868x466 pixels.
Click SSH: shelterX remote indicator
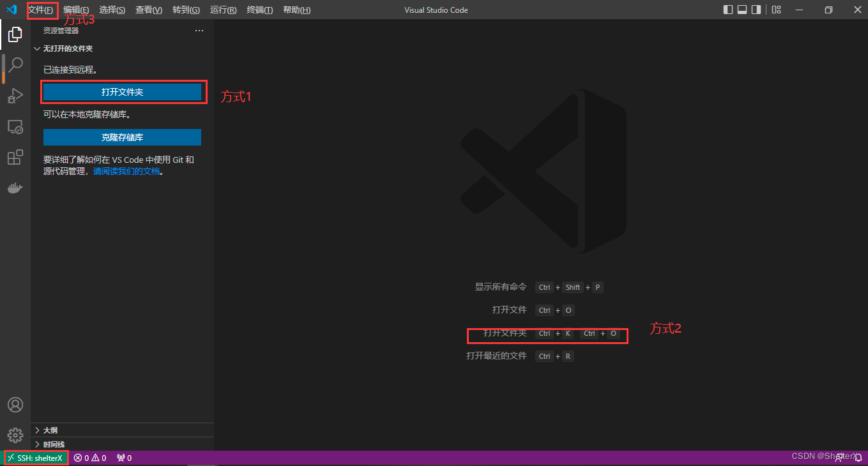(x=36, y=458)
